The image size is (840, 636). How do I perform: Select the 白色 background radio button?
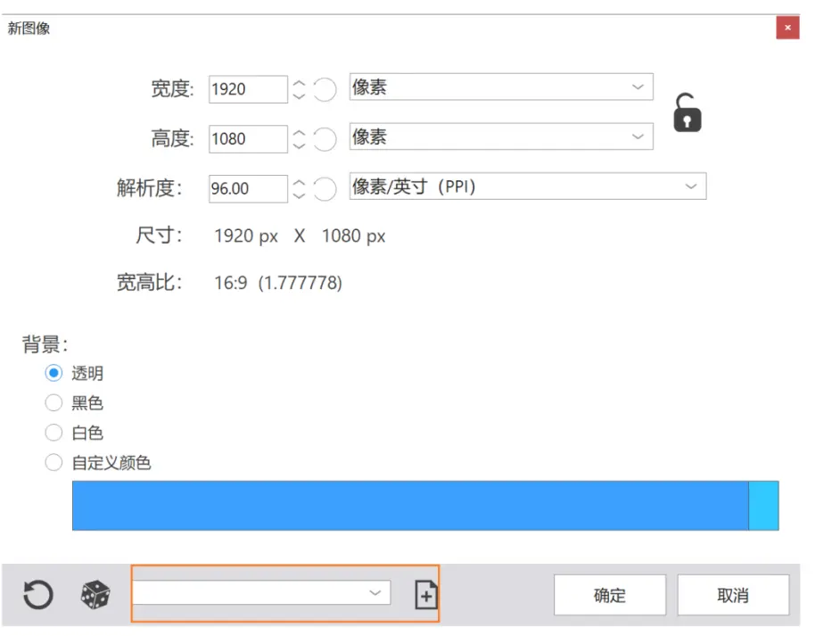(54, 433)
